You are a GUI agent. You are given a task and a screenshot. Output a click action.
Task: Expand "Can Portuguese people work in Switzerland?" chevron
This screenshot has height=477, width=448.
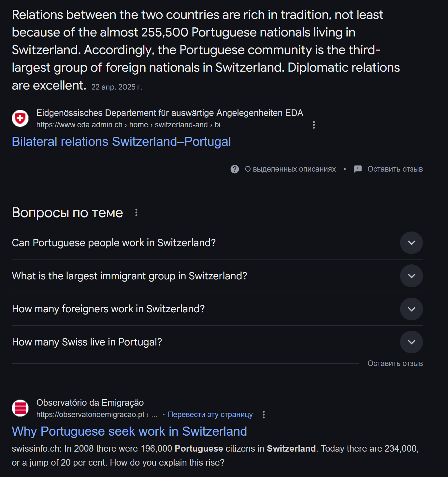[x=411, y=243]
